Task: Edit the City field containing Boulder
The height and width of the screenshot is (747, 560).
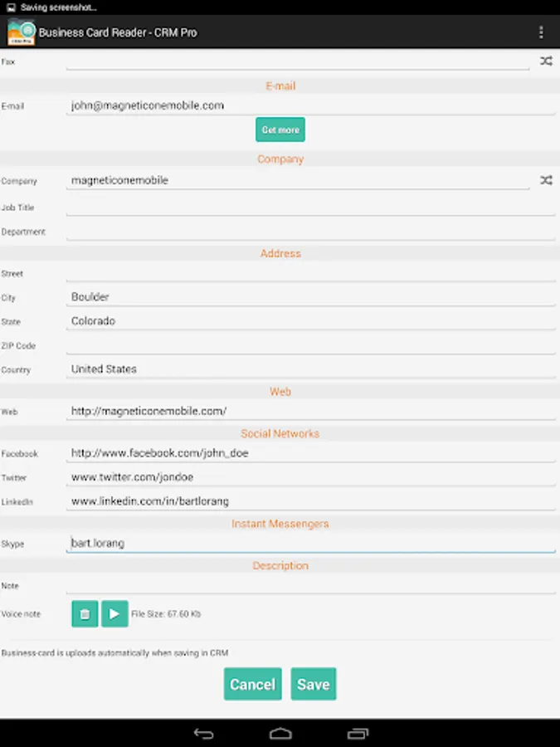Action: click(310, 297)
